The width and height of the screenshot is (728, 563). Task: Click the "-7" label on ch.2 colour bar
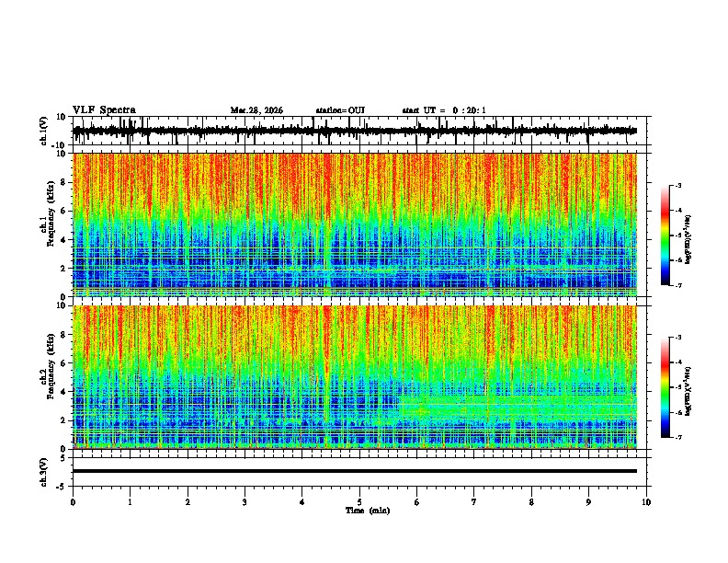tap(678, 437)
